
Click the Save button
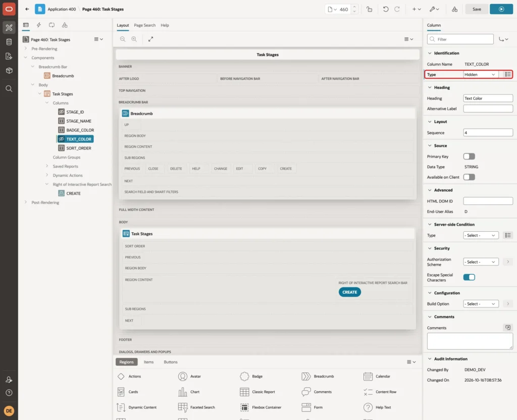tap(477, 9)
